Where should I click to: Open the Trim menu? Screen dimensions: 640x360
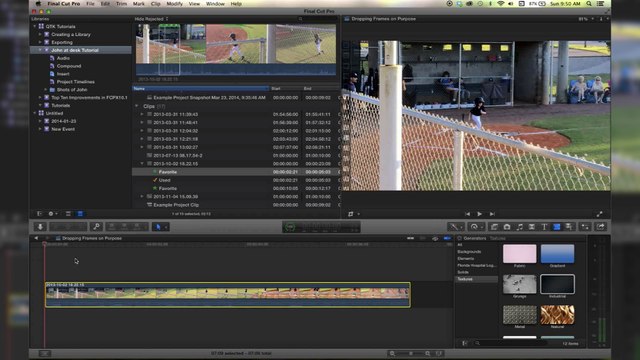[121, 4]
